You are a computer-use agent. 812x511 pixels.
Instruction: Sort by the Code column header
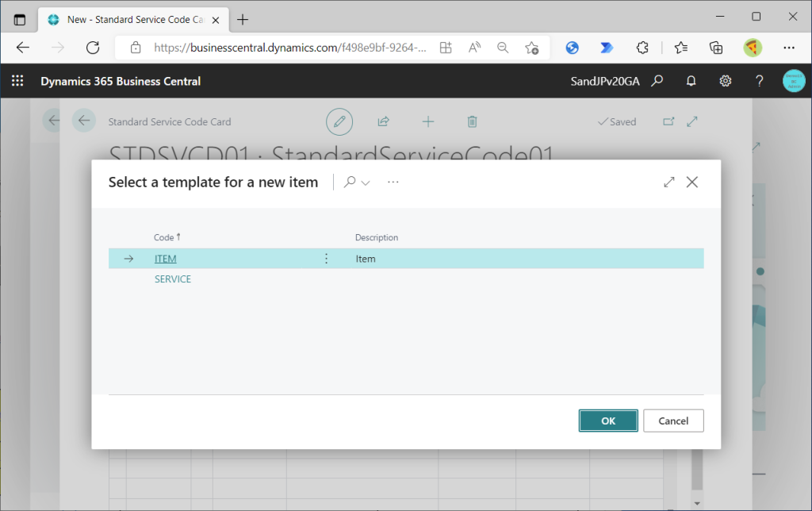coord(165,237)
